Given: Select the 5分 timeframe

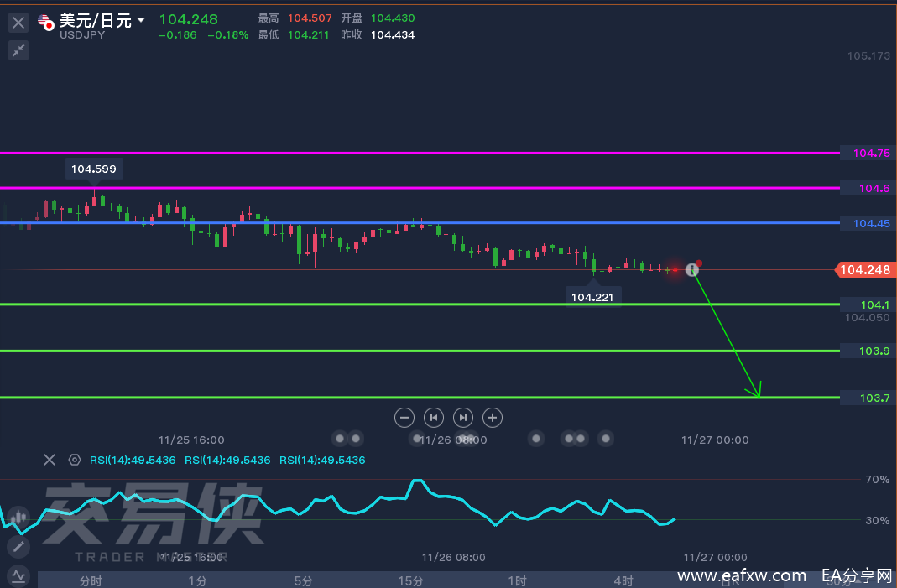Looking at the screenshot, I should coord(304,580).
